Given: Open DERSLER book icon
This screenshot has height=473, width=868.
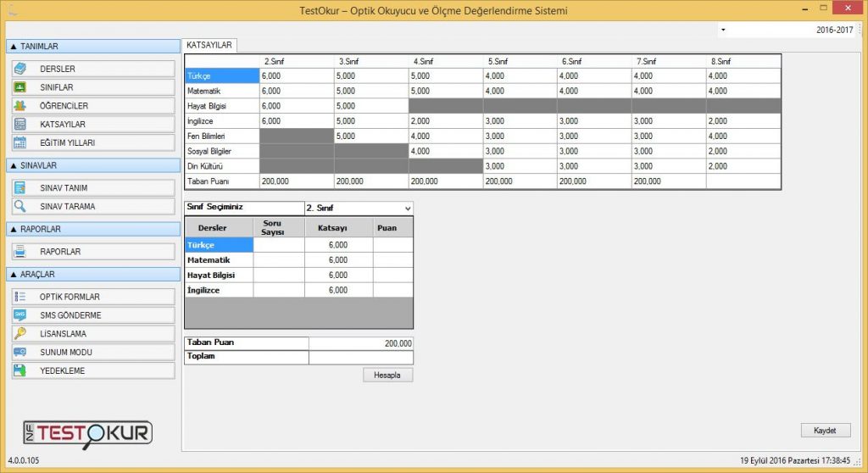Looking at the screenshot, I should click(20, 69).
